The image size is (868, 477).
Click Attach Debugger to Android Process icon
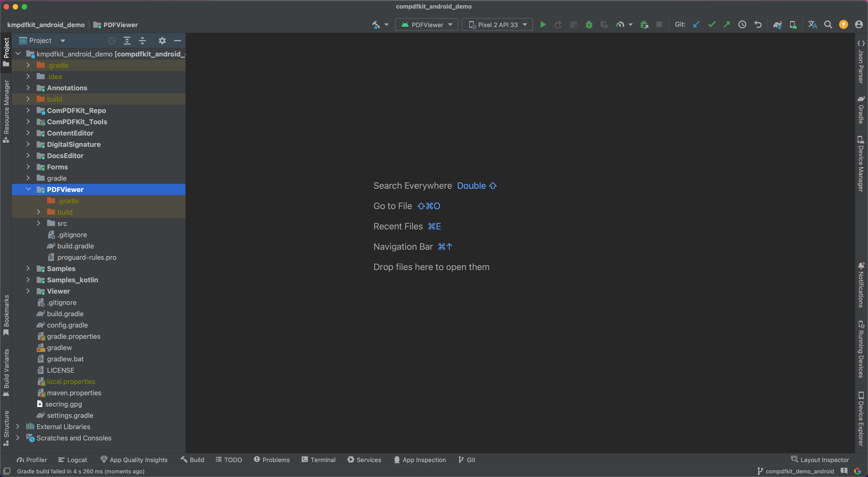[x=644, y=25]
